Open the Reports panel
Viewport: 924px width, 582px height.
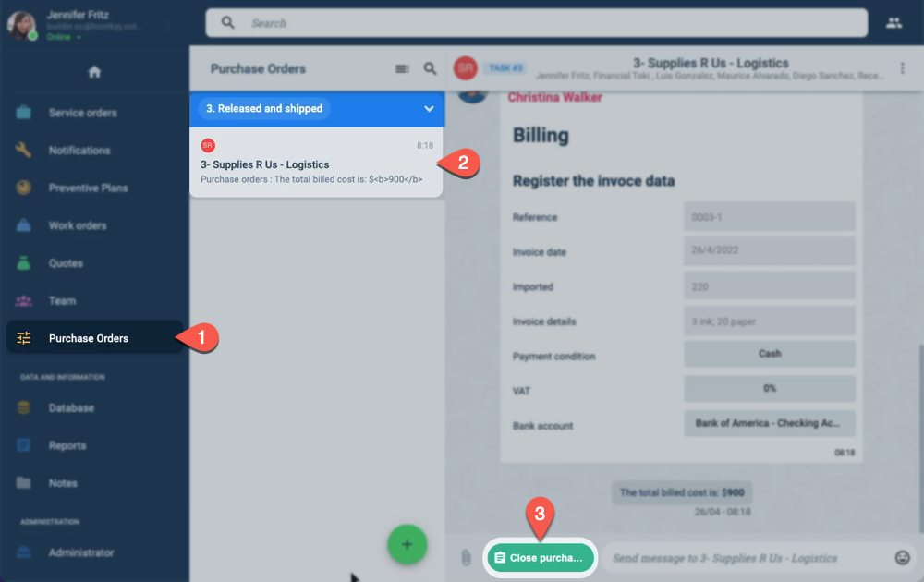(67, 445)
